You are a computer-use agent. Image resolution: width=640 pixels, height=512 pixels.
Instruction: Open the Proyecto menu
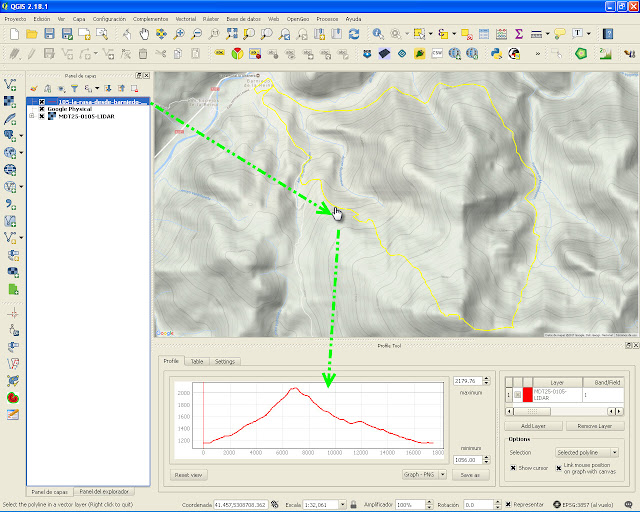click(x=16, y=19)
